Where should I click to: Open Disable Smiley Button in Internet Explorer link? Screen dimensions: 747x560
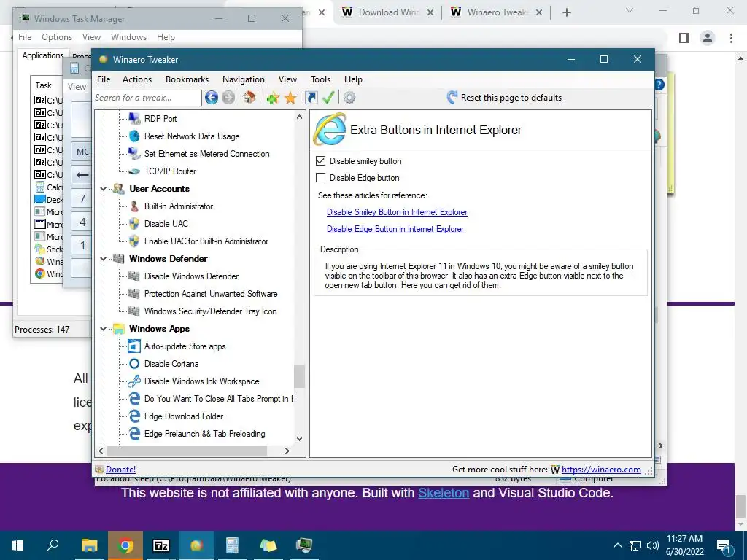click(x=397, y=212)
